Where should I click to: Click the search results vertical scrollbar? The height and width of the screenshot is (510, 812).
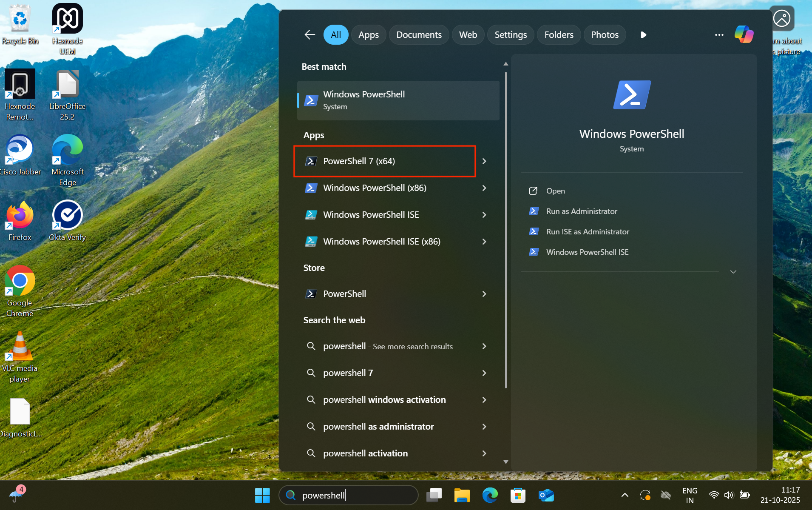click(505, 230)
